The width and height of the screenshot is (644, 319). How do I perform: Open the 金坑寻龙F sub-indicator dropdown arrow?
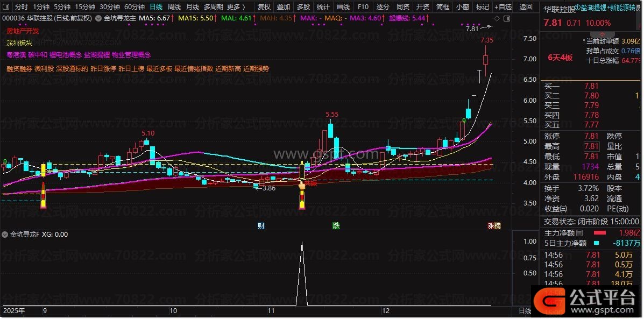point(5,235)
